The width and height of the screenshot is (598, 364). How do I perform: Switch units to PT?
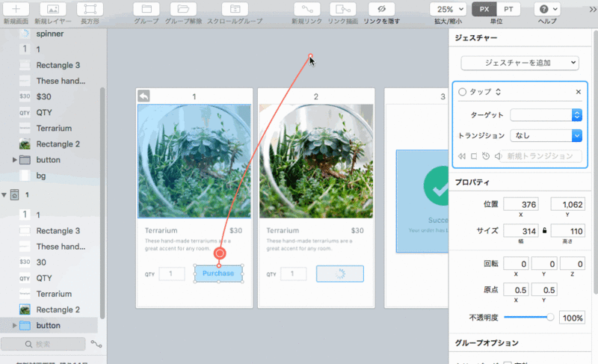(508, 9)
